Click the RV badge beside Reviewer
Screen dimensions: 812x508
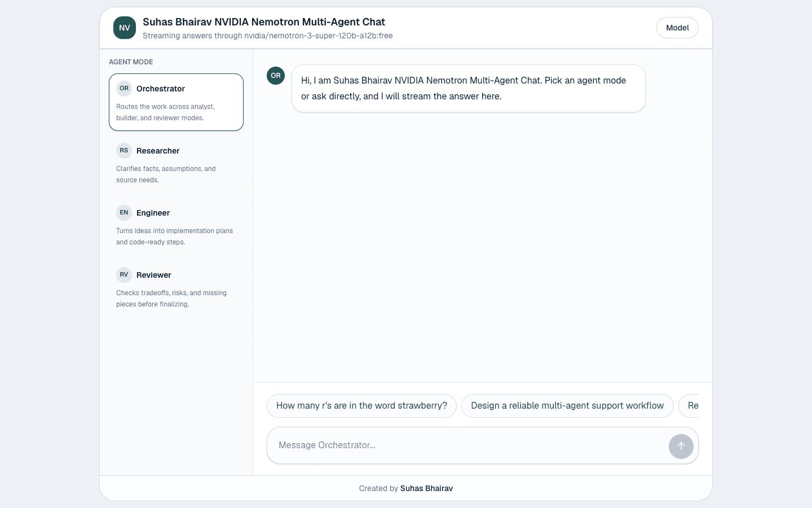point(124,275)
